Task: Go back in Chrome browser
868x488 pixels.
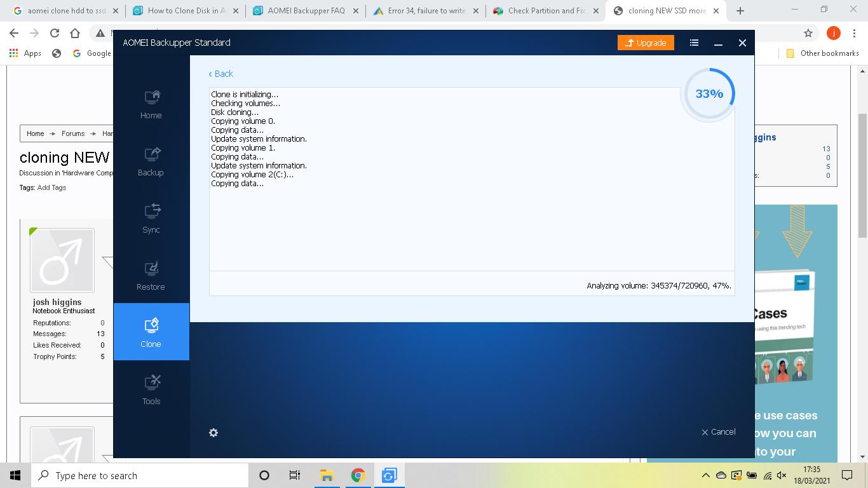Action: point(14,33)
